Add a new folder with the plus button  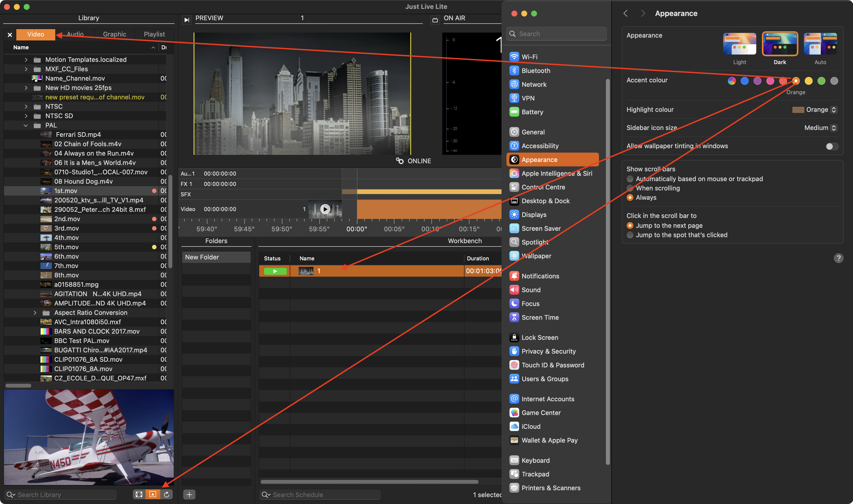(x=189, y=494)
